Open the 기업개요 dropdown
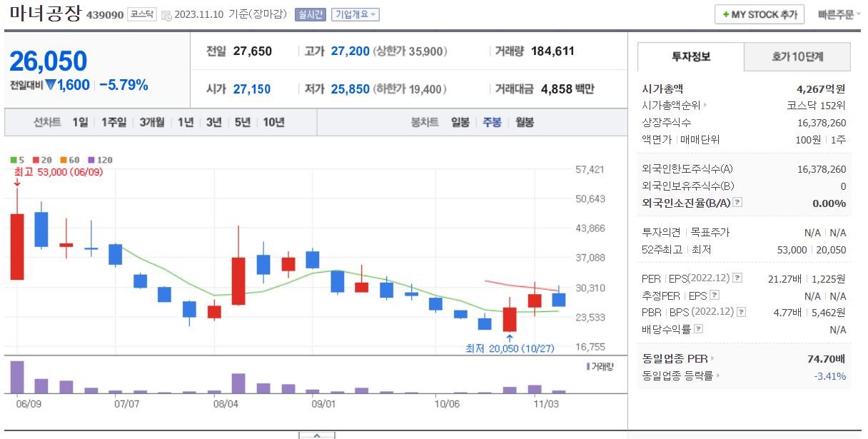The height and width of the screenshot is (439, 868). tap(355, 14)
